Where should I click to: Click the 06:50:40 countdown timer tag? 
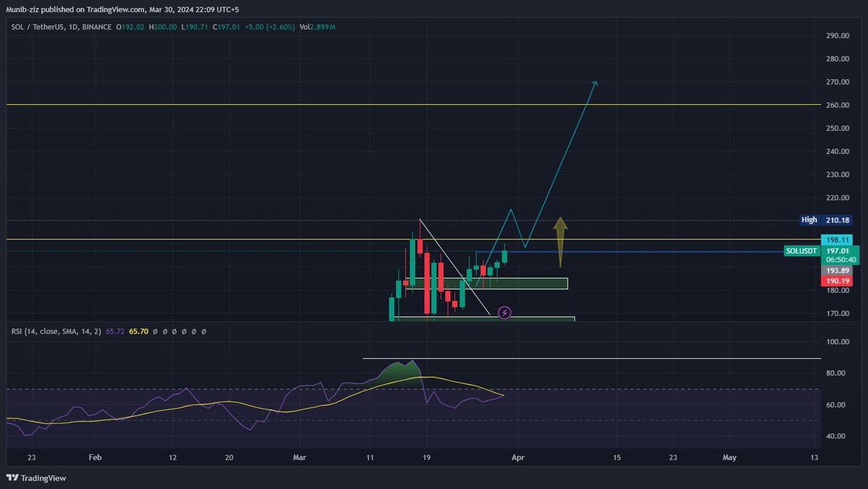pos(840,259)
